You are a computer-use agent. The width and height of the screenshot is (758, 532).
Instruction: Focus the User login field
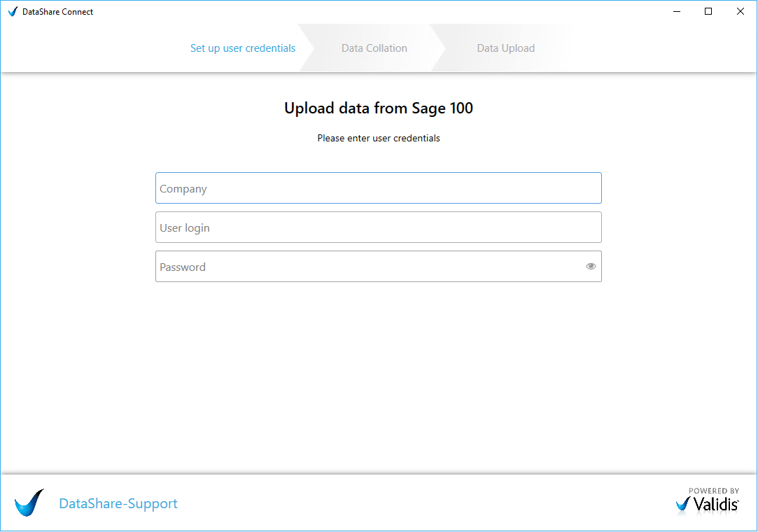(x=379, y=227)
